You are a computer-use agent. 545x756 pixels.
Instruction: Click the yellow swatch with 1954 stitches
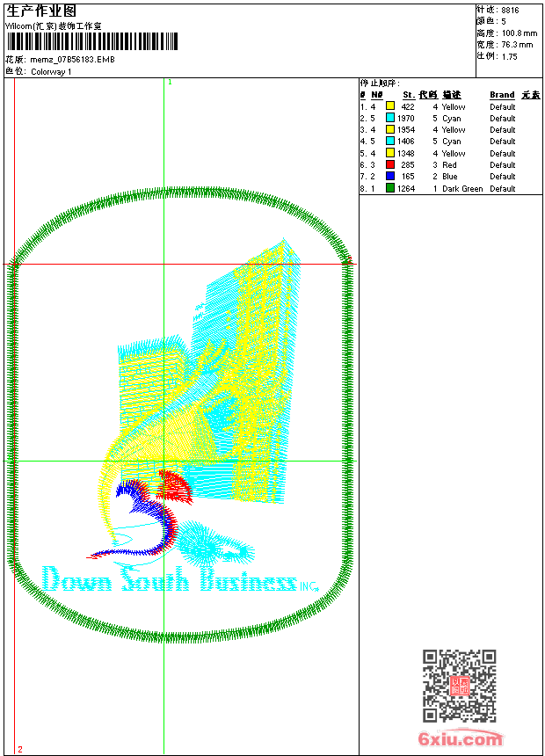[x=390, y=129]
